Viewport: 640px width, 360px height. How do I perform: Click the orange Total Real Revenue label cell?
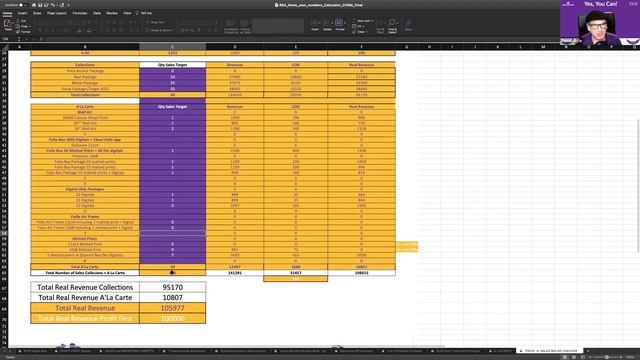click(85, 308)
